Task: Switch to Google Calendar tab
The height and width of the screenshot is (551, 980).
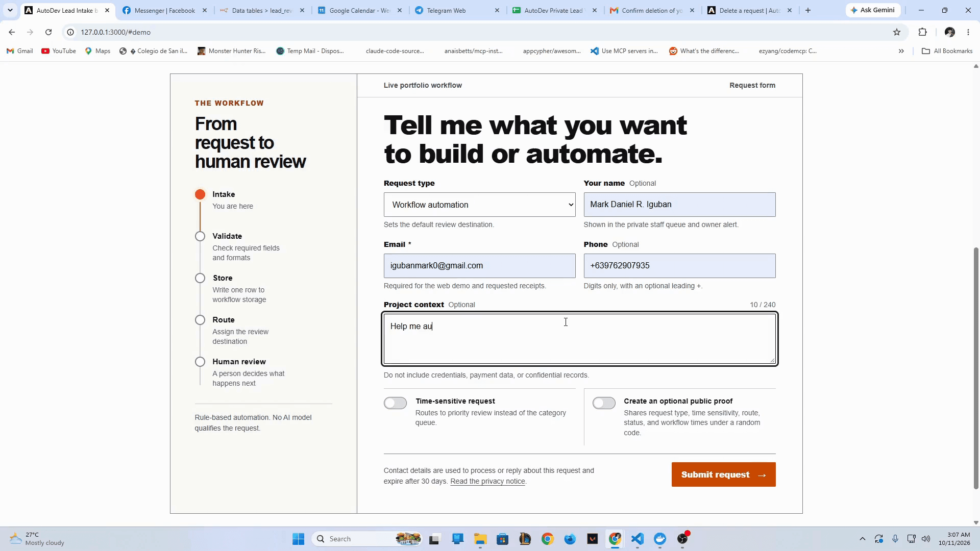Action: click(x=359, y=10)
